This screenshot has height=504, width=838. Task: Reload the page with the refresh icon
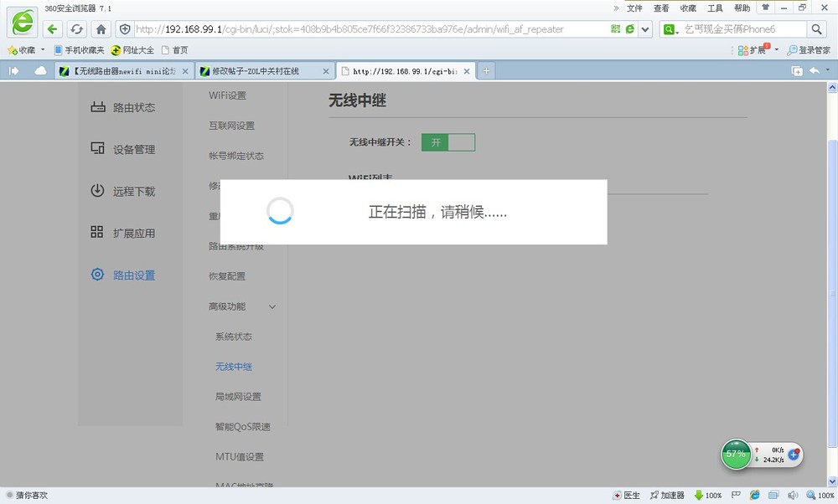(x=76, y=28)
